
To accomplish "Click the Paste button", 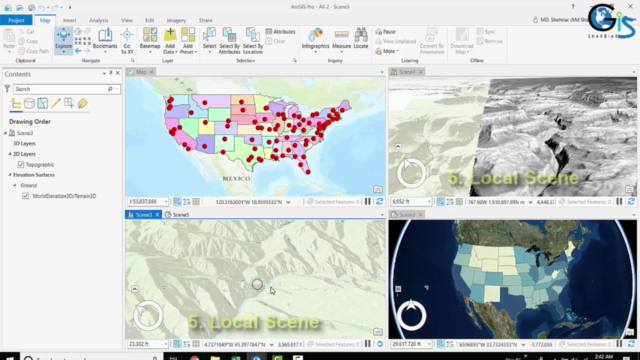I will [9, 41].
